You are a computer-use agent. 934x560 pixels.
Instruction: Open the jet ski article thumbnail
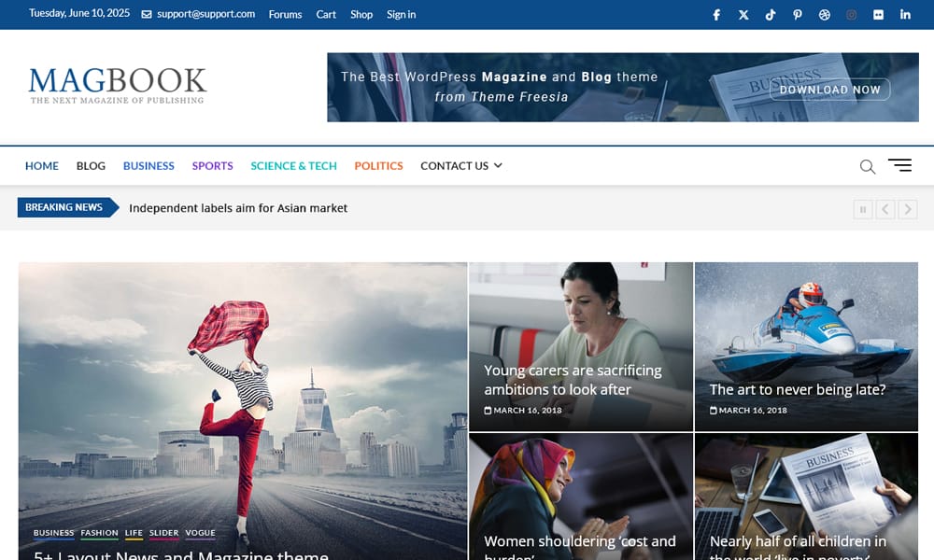(x=806, y=327)
